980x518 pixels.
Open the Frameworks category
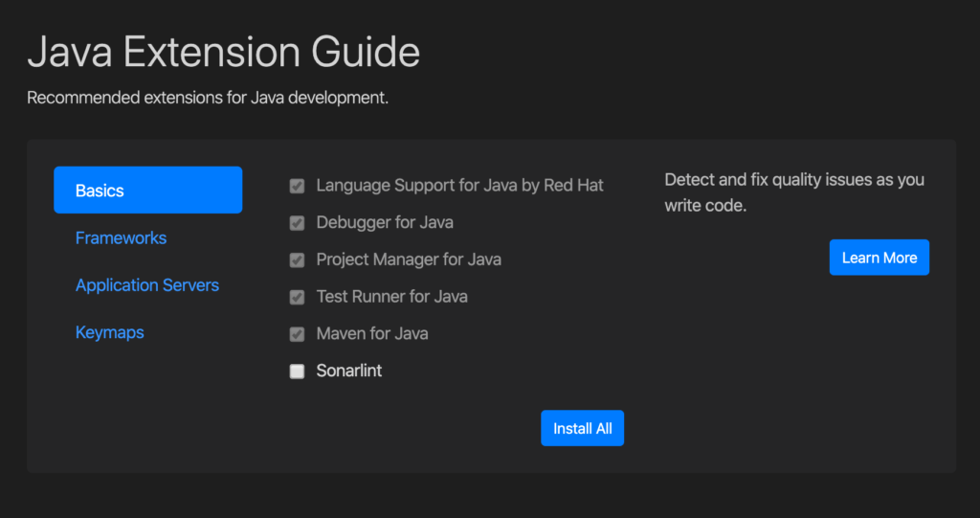tap(121, 237)
